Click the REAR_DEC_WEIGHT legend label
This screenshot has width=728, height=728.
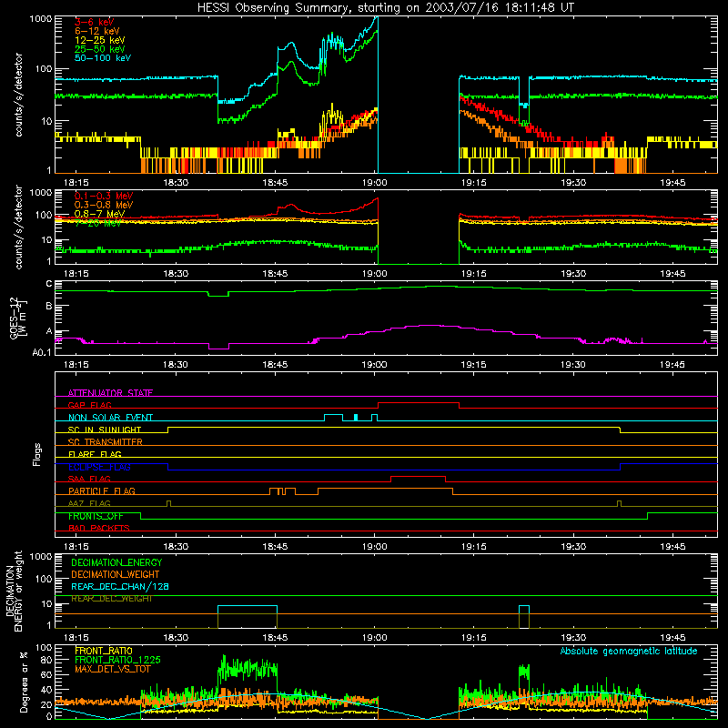tap(111, 599)
